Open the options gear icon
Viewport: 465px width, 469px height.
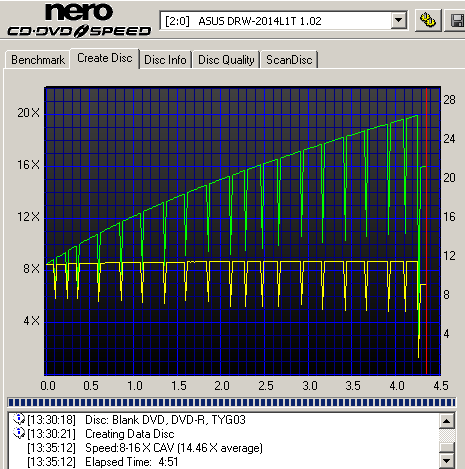click(428, 21)
